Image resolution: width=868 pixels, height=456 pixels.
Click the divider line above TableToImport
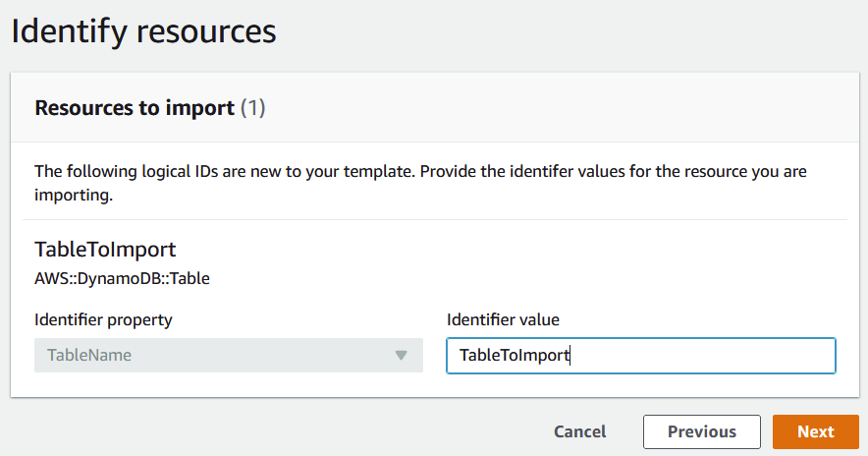[x=432, y=219]
